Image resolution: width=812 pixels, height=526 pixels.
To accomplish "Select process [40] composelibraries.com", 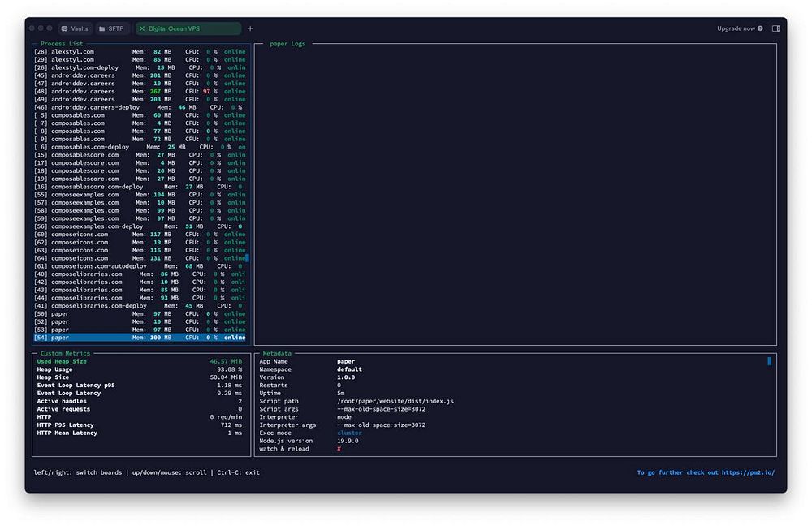I will [x=140, y=274].
